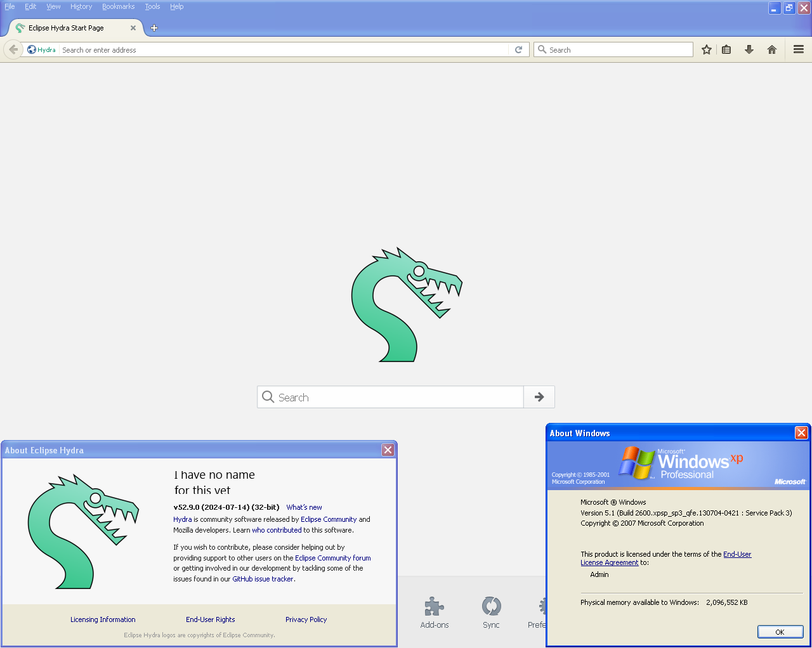Screen dimensions: 812x648
Task: Visit the Eclipse Community forum link
Action: click(x=333, y=558)
